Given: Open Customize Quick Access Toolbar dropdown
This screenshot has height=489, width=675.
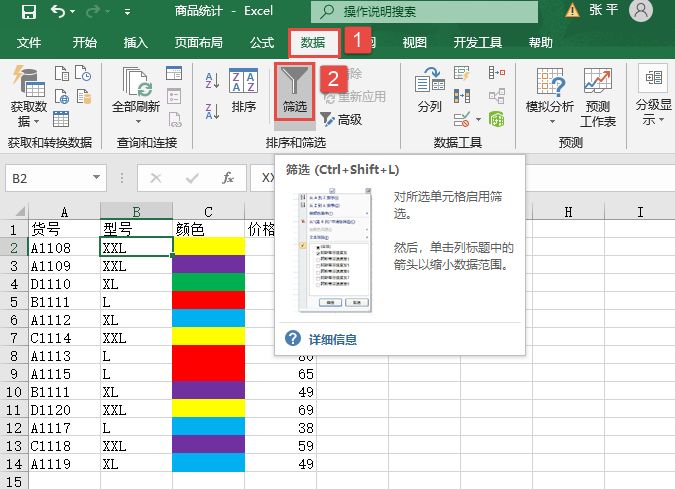Looking at the screenshot, I should click(x=127, y=12).
